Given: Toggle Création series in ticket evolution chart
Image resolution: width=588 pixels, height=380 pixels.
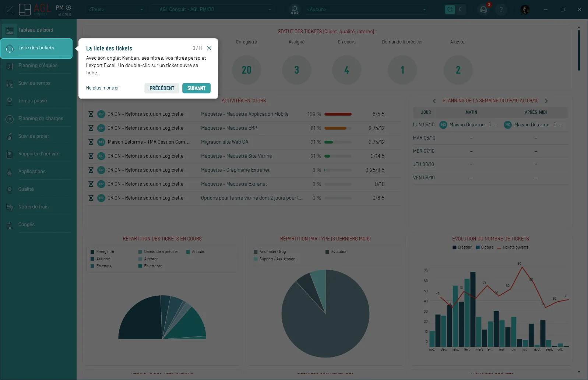Looking at the screenshot, I should [x=462, y=247].
